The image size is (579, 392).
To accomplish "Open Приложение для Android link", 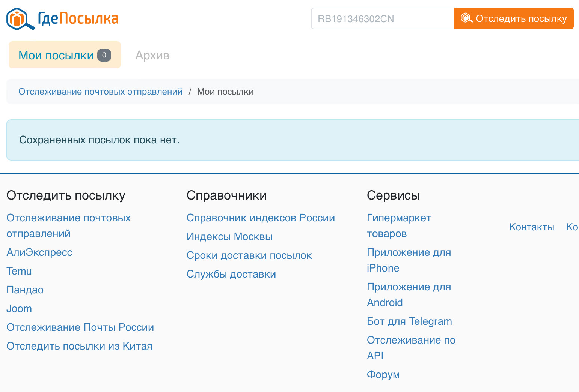I will click(x=409, y=294).
